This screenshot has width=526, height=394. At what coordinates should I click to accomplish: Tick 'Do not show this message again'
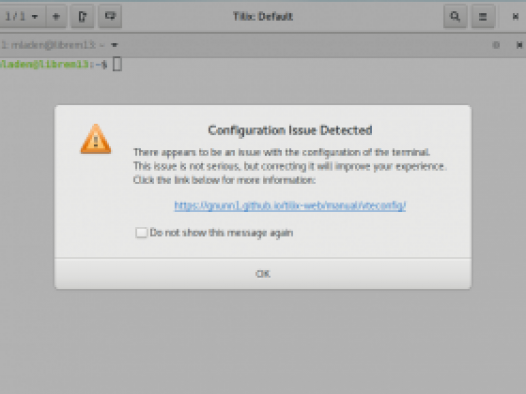pyautogui.click(x=141, y=232)
